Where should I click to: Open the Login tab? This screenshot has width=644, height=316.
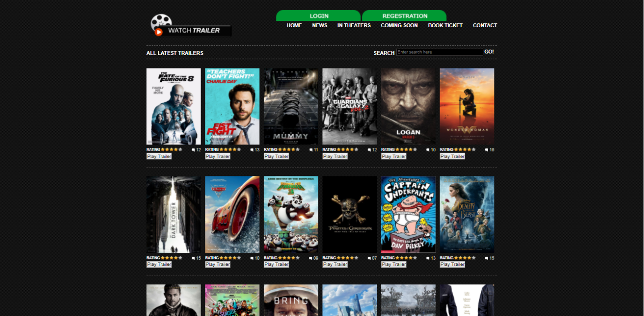pyautogui.click(x=319, y=16)
